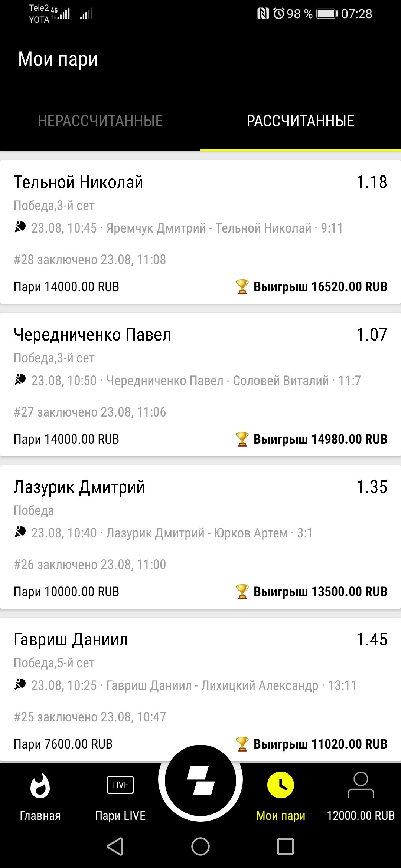Open the profile icon with 12000.00 RUB balance

click(361, 785)
